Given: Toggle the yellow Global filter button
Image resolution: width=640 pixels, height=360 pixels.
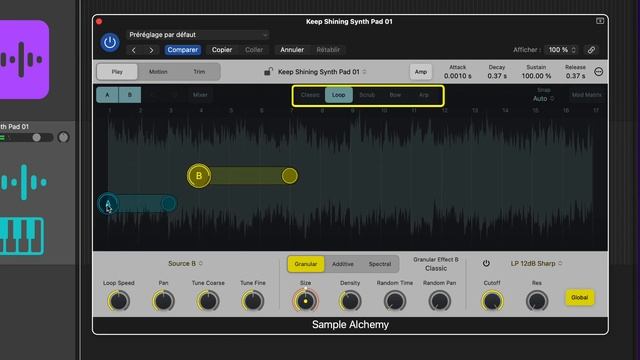Looking at the screenshot, I should [x=580, y=298].
